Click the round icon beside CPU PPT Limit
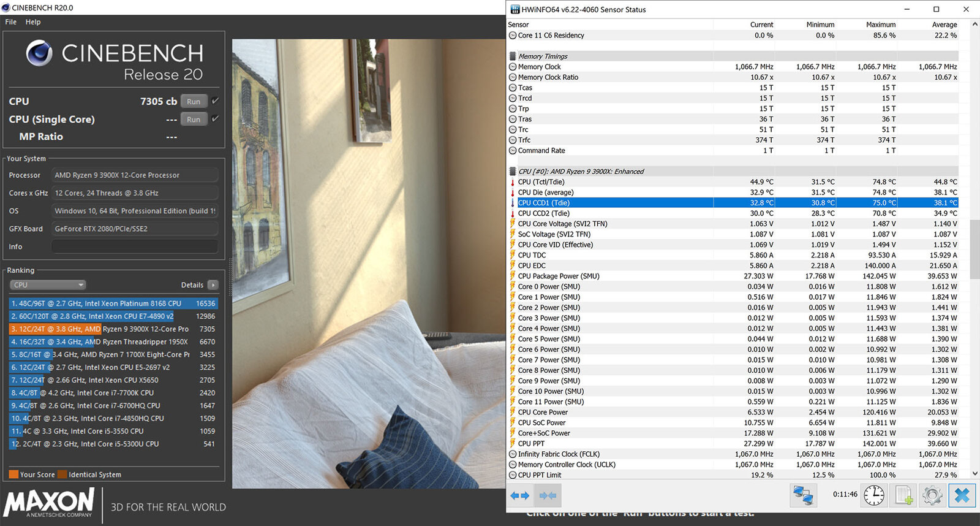This screenshot has width=980, height=526. [513, 475]
